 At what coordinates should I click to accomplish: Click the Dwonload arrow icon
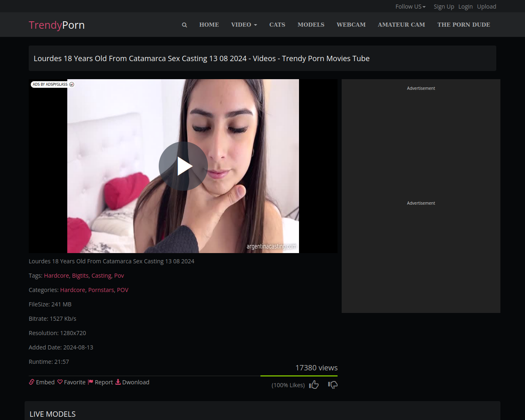(118, 382)
